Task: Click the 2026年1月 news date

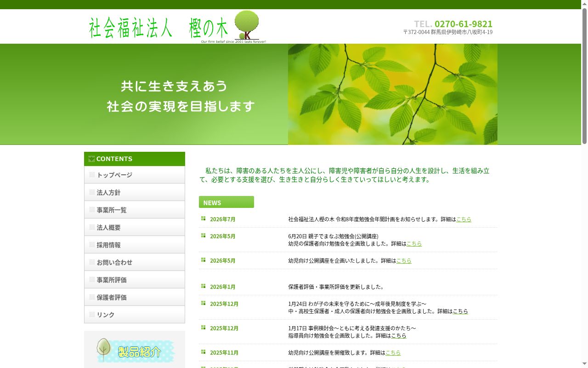Action: [x=223, y=287]
